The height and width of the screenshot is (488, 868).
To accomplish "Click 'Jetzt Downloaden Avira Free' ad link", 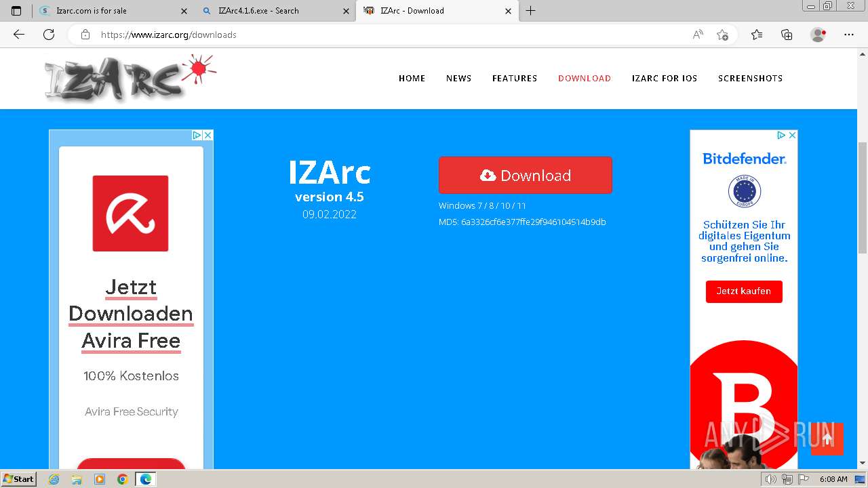I will pos(131,314).
